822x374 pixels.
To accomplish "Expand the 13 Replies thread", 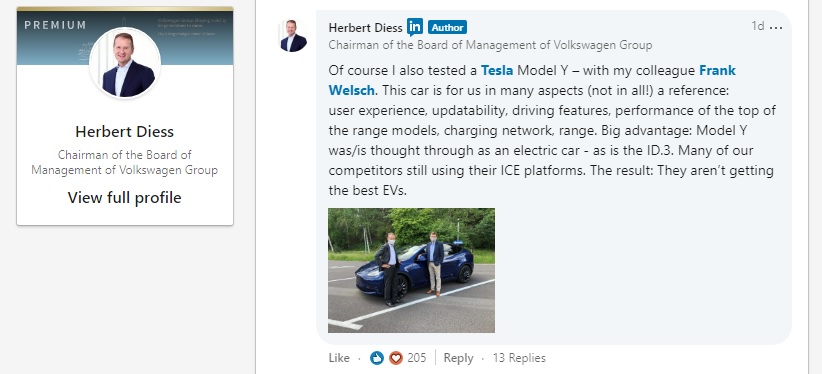I will coord(519,358).
